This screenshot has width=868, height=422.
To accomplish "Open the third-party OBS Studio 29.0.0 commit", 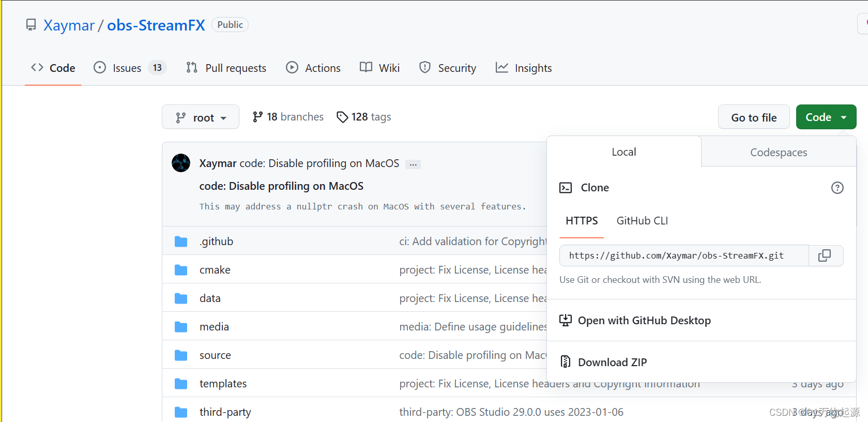I will [511, 412].
